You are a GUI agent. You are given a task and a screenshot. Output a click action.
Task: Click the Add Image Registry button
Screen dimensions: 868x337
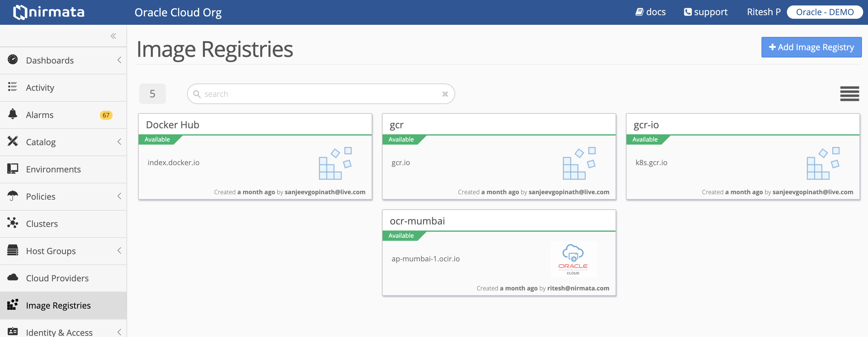(811, 47)
